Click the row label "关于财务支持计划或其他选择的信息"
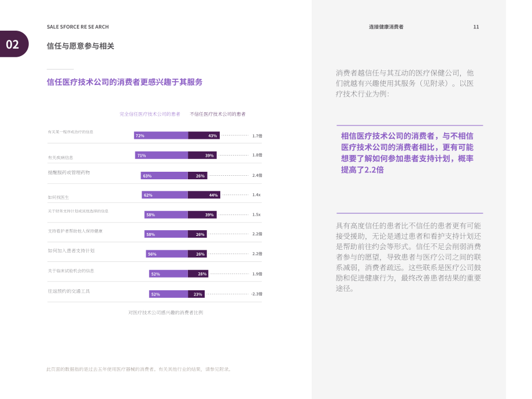Viewport: 532px width, 399px height. tap(78, 211)
